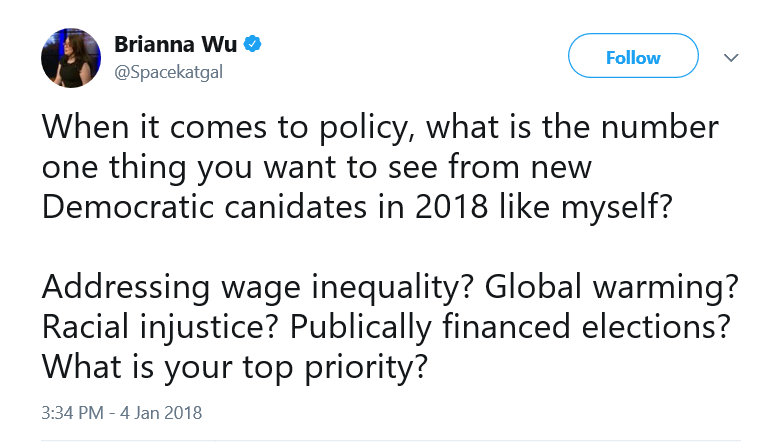Click the line starting 'When it comes to policy'
The height and width of the screenshot is (442, 772).
point(380,128)
